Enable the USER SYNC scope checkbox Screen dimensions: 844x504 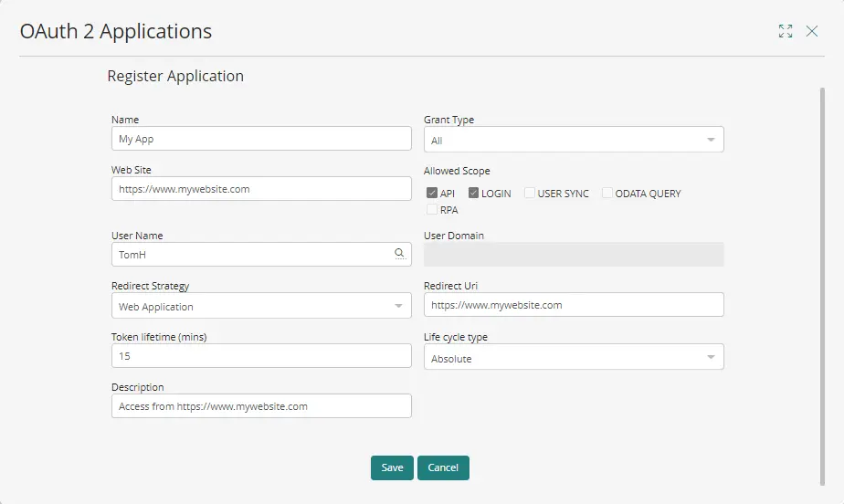pyautogui.click(x=529, y=193)
